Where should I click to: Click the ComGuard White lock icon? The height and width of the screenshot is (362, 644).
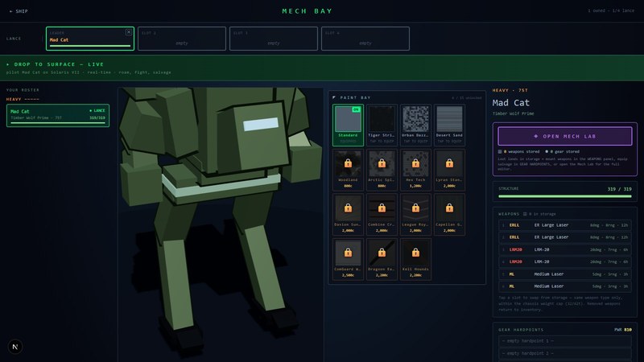[x=348, y=253]
